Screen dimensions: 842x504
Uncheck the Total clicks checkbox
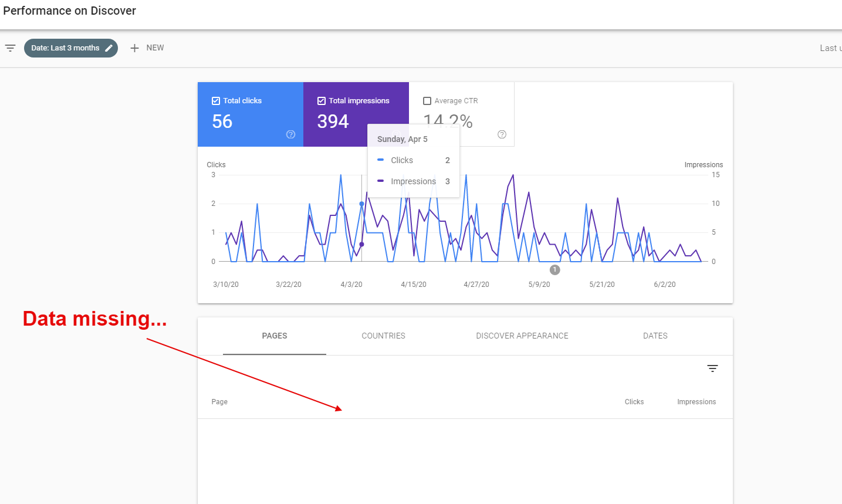[x=216, y=101]
